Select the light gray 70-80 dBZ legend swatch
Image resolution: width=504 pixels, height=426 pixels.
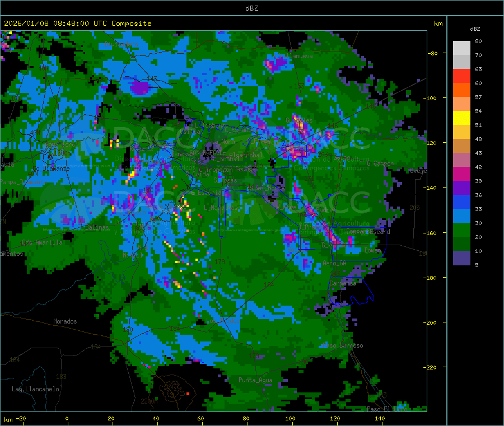coord(461,48)
